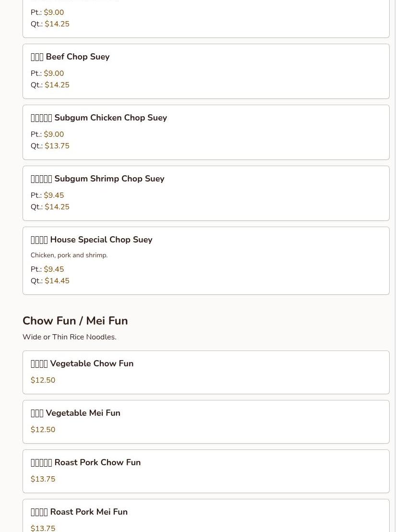Choose the Subgum Shrimp Chop Suey title
This screenshot has width=405, height=532.
97,179
